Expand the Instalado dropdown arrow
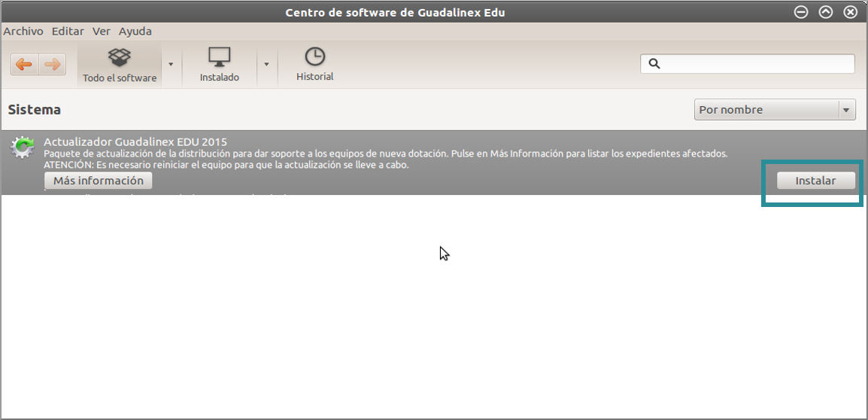This screenshot has width=868, height=420. 266,64
